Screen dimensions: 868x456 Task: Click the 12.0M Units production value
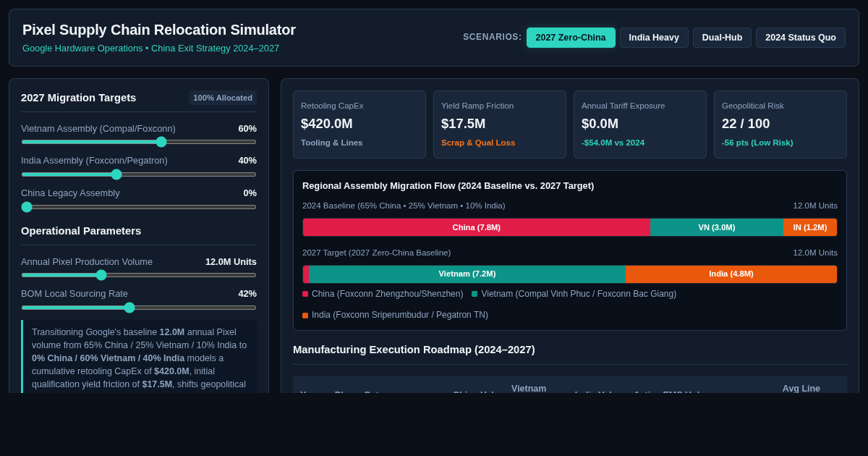[231, 261]
